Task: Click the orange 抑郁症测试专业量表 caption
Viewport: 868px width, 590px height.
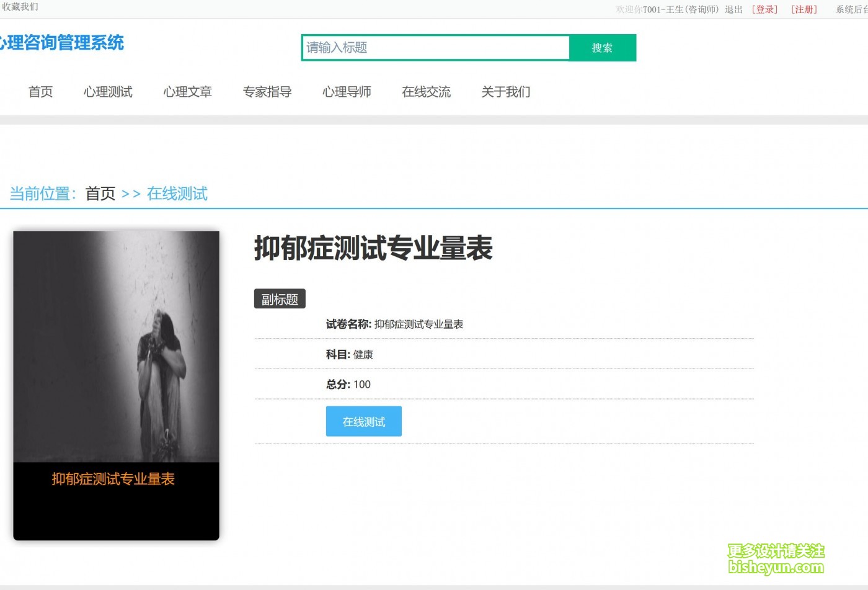Action: point(113,479)
